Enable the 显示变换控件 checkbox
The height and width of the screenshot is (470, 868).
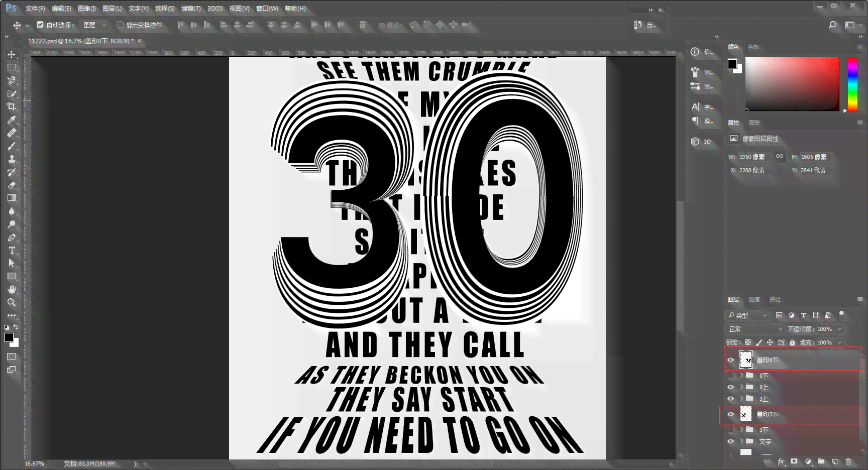(120, 25)
